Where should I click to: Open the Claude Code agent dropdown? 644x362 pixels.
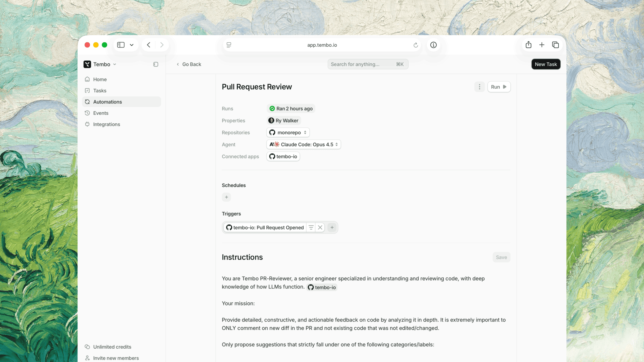303,145
